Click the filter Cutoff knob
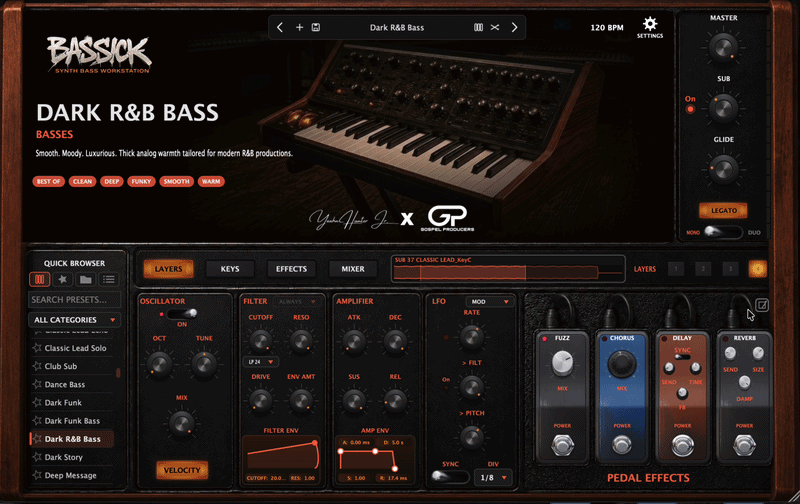This screenshot has width=800, height=504. 261,341
